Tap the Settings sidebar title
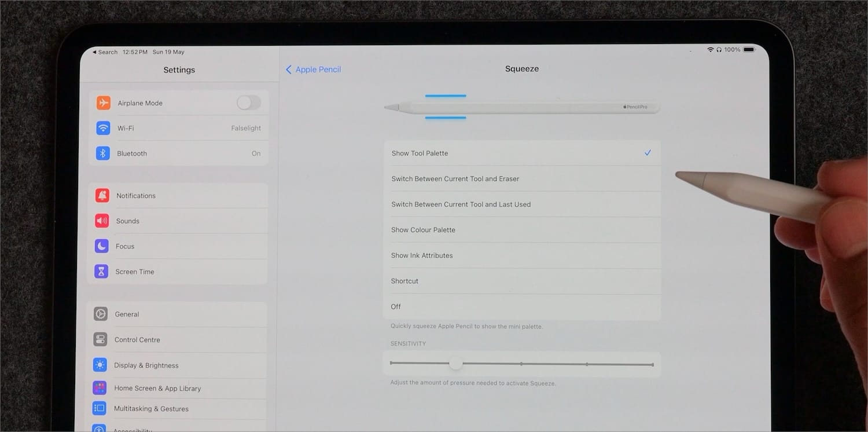The width and height of the screenshot is (868, 432). pyautogui.click(x=179, y=69)
